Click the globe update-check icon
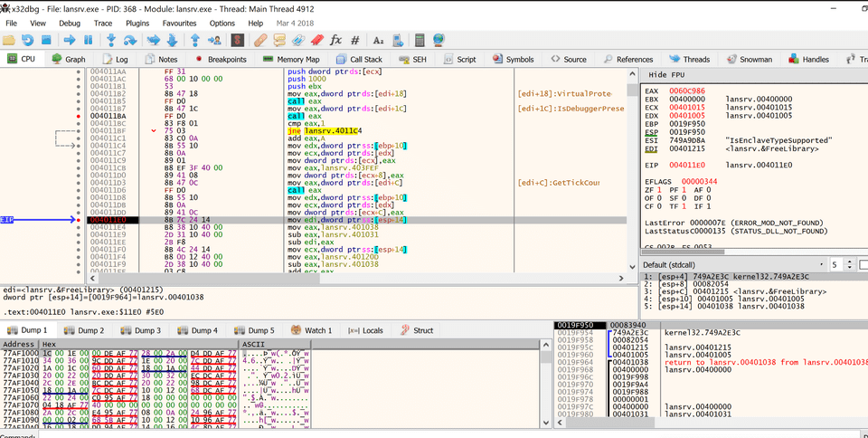868x438 pixels. point(439,40)
